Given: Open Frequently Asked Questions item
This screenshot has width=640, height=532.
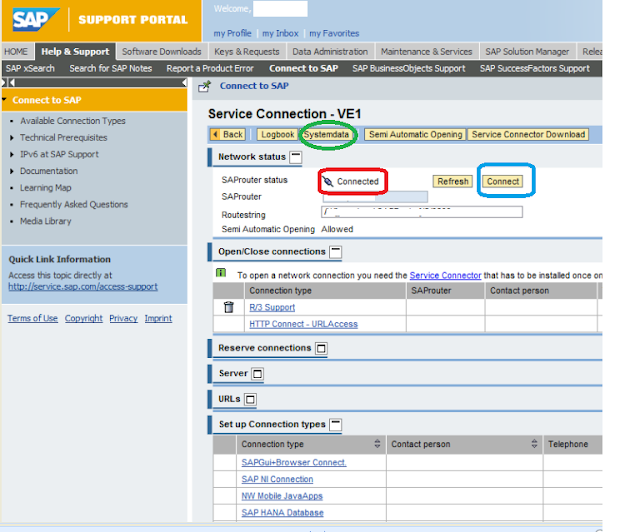Looking at the screenshot, I should point(74,204).
